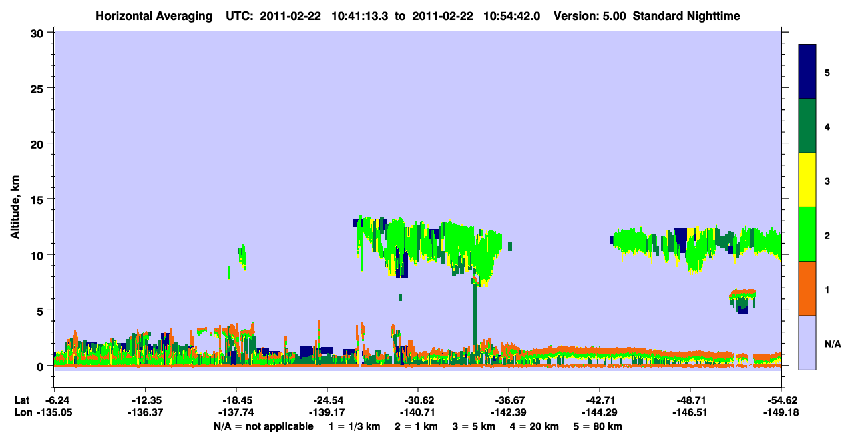This screenshot has width=868, height=445.
Task: Click longitude value '-139.17'
Action: (327, 413)
